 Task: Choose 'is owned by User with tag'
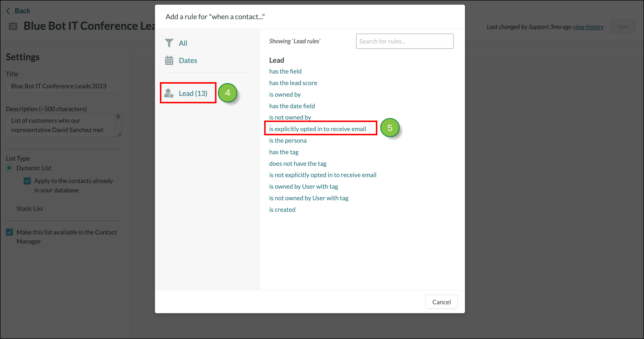pos(304,186)
